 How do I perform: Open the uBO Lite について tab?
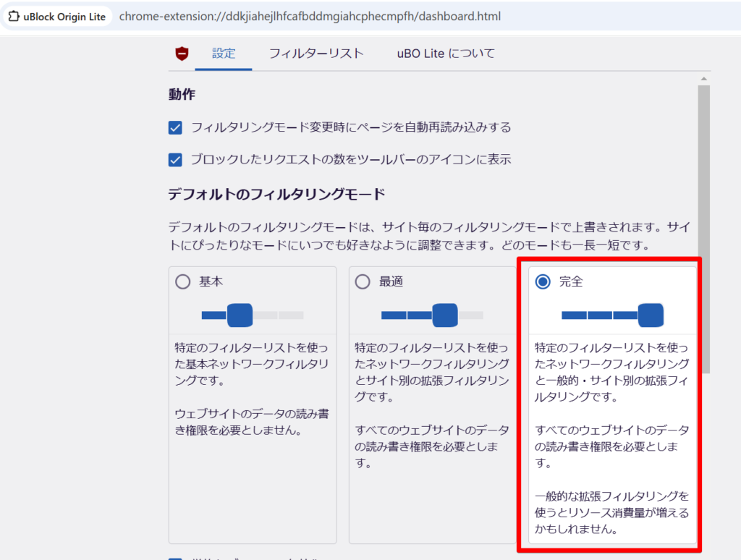click(x=446, y=54)
